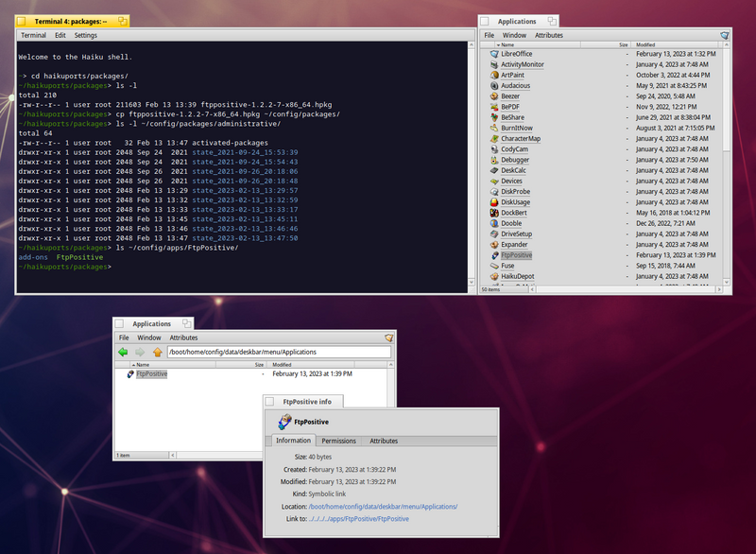The height and width of the screenshot is (554, 756).
Task: Switch to Permissions tab in FtpPositive info
Action: tap(338, 441)
